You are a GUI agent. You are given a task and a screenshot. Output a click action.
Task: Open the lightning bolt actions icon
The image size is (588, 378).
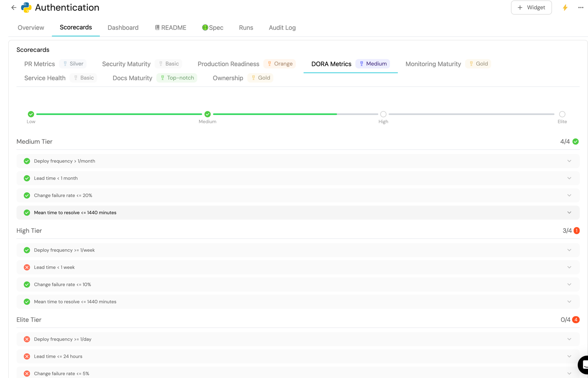565,7
